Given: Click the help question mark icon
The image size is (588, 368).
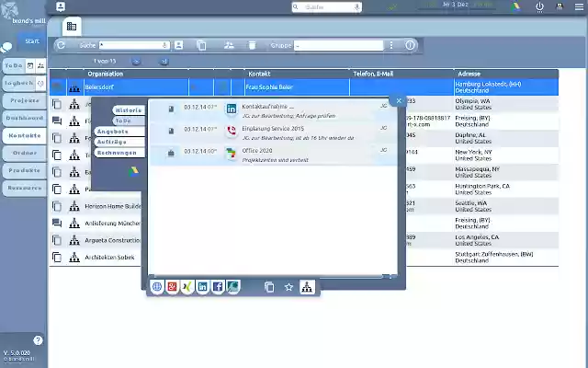Looking at the screenshot, I should [x=38, y=340].
